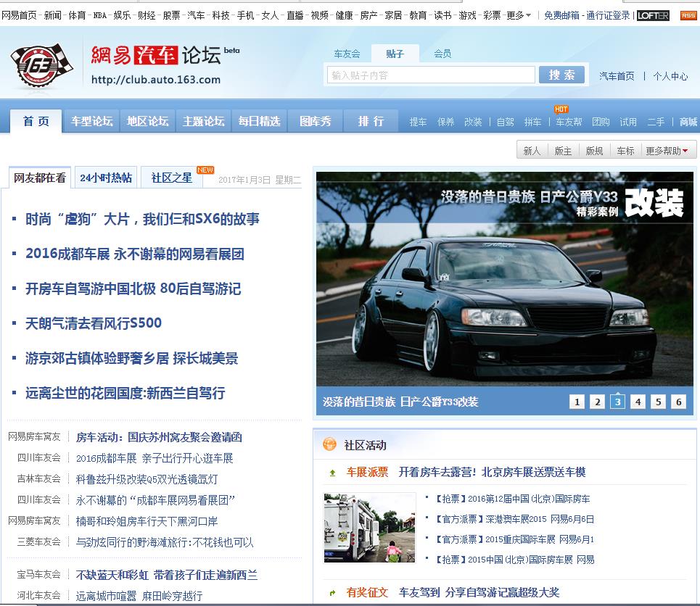Click the 163 racing flag logo
The height and width of the screenshot is (606, 700).
click(41, 65)
